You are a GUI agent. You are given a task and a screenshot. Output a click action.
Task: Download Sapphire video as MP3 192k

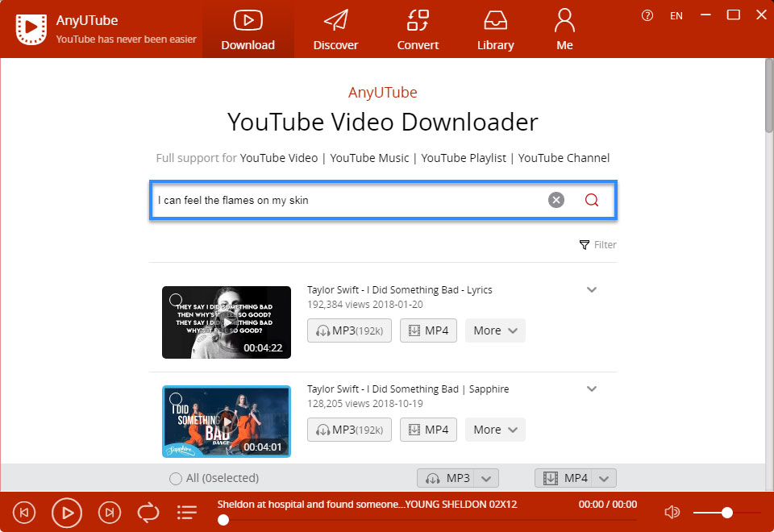tap(349, 430)
